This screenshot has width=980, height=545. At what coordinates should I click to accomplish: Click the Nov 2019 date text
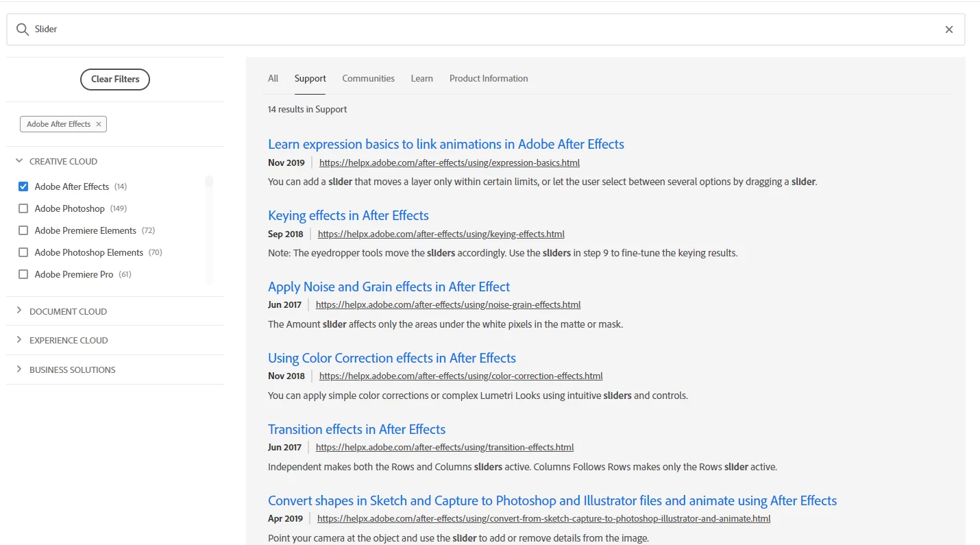point(286,162)
